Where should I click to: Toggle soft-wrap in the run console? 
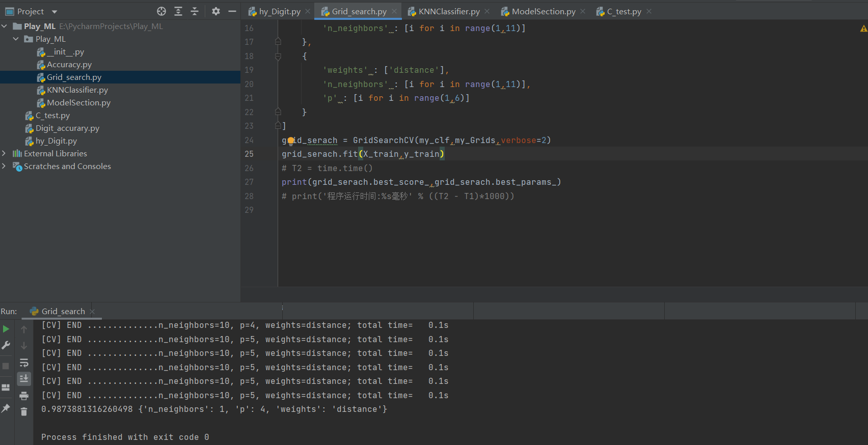[24, 363]
